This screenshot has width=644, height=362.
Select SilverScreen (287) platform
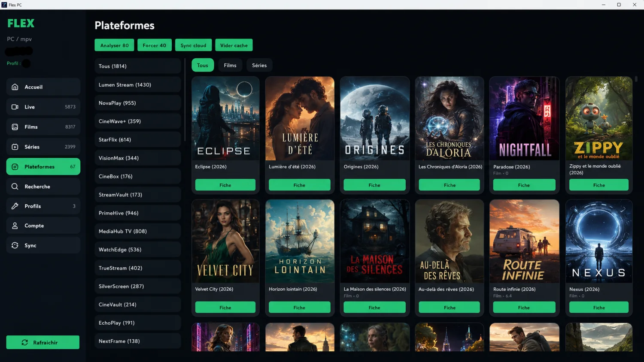click(x=138, y=287)
